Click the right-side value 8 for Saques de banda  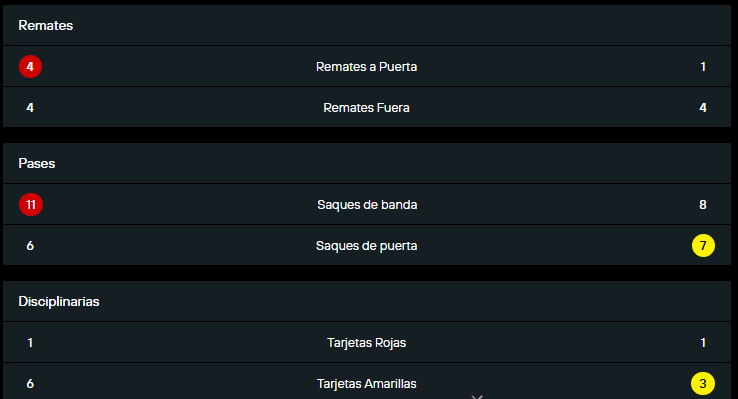[703, 205]
